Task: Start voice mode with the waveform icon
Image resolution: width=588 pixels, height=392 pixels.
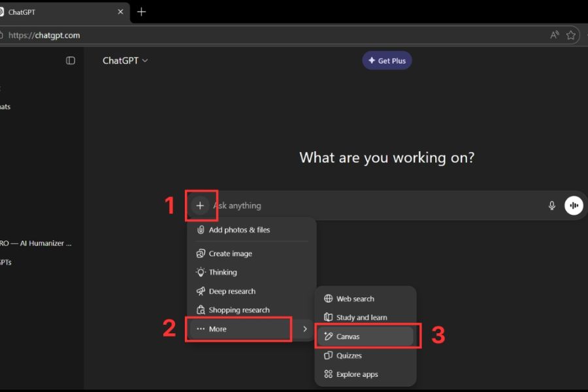Action: [x=574, y=206]
